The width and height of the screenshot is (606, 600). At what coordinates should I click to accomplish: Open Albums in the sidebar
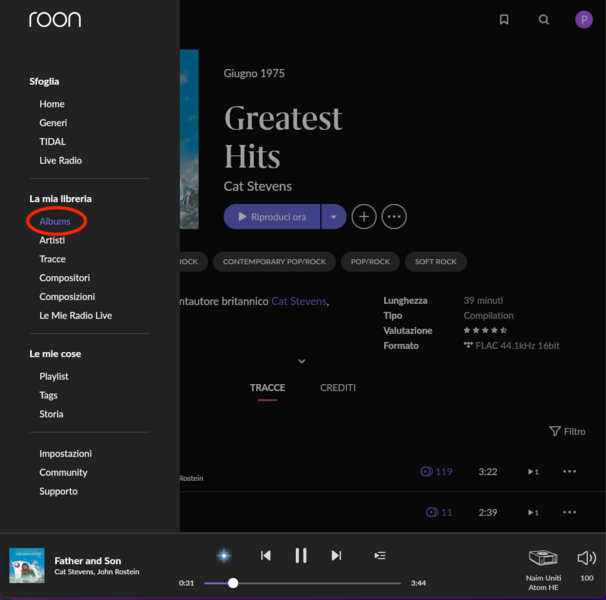(x=55, y=221)
